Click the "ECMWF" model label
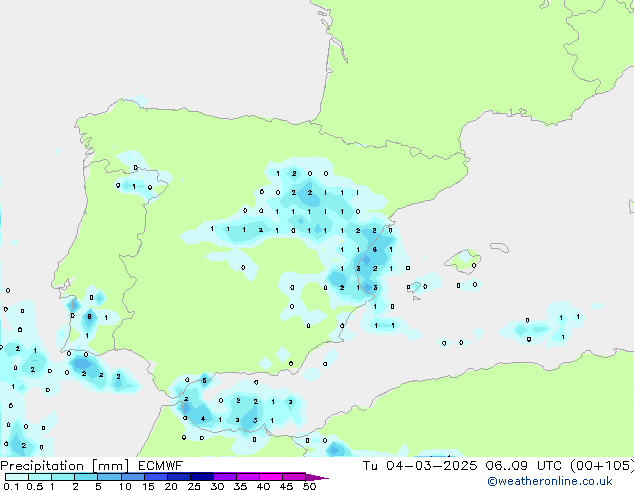The width and height of the screenshot is (634, 490). coord(160,466)
